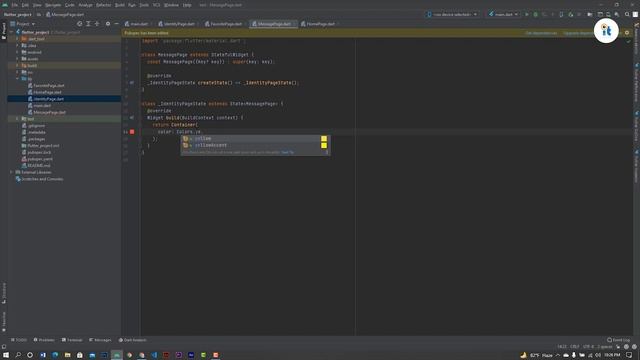
Task: Open the Visual Studio Code taskbar icon
Action: tap(154, 355)
